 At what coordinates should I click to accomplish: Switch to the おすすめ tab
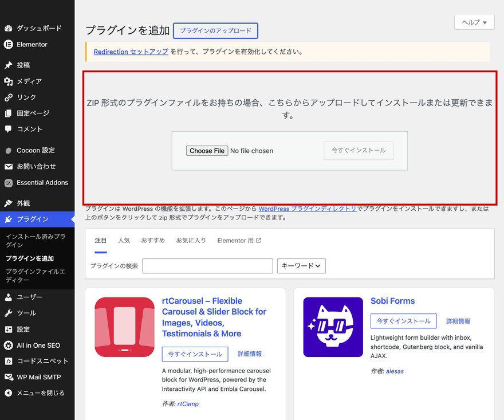point(153,240)
